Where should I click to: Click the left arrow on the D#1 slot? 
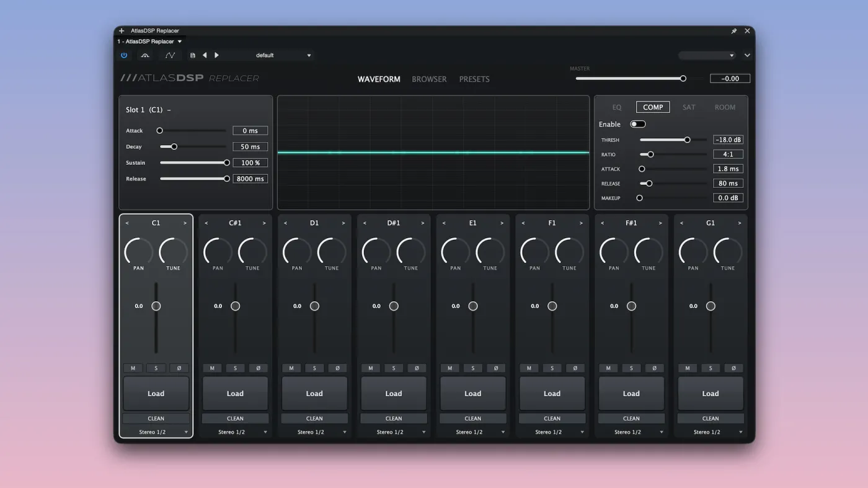click(x=365, y=223)
